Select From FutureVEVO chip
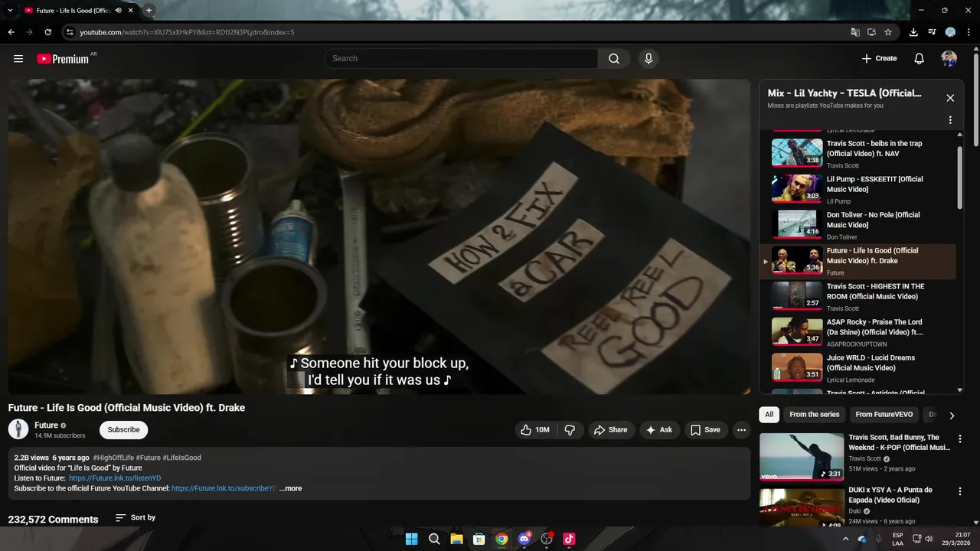Image resolution: width=980 pixels, height=551 pixels. [x=884, y=415]
